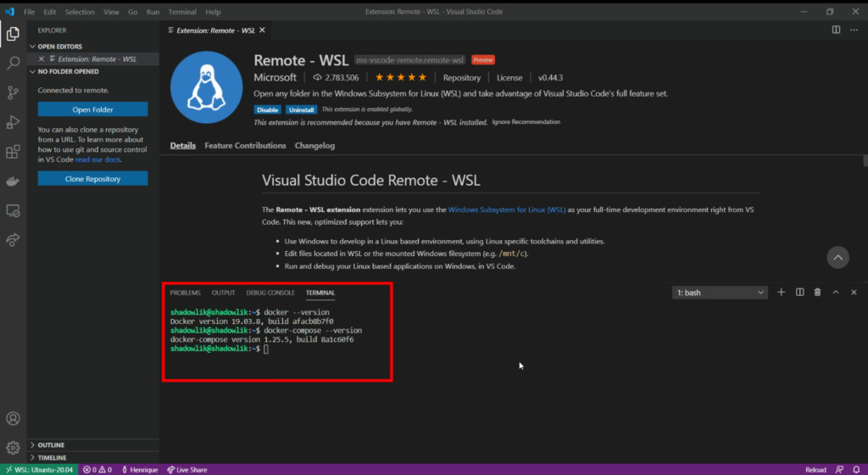Switch to the Output panel tab
The width and height of the screenshot is (868, 475).
tap(223, 293)
